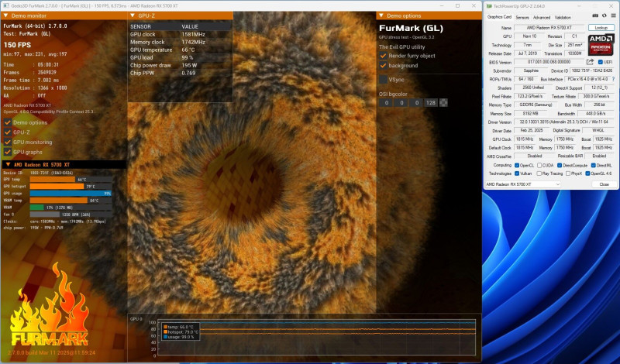Open the GPU selection dropdown in GPU-Z
This screenshot has width=620, height=364.
click(523, 184)
